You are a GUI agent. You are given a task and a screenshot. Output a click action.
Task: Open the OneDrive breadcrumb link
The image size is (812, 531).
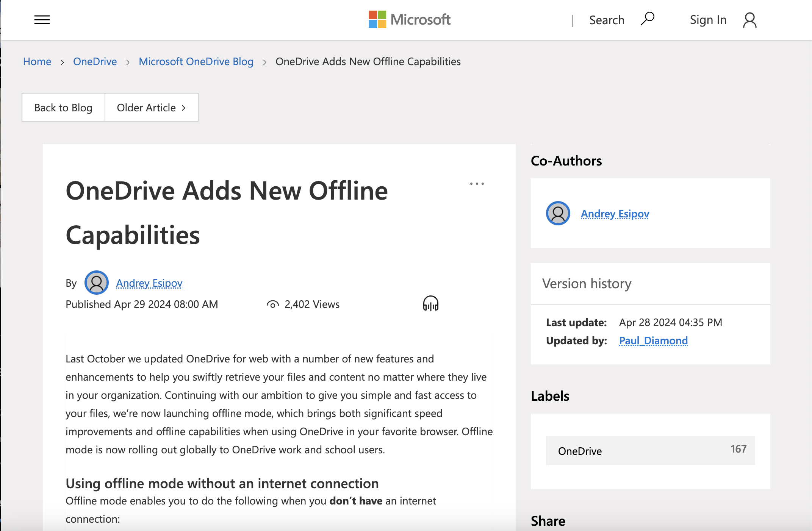[x=94, y=61]
